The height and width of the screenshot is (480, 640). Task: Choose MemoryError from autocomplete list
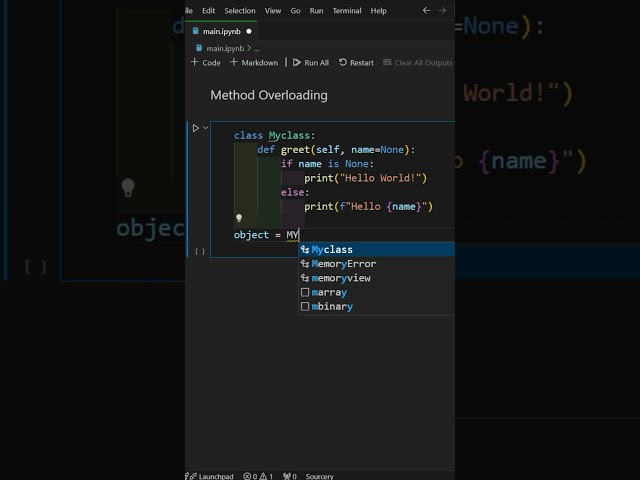(x=376, y=264)
